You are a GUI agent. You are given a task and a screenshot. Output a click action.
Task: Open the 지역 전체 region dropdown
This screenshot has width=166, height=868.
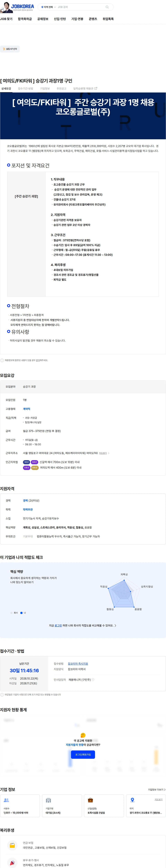[x=49, y=7]
